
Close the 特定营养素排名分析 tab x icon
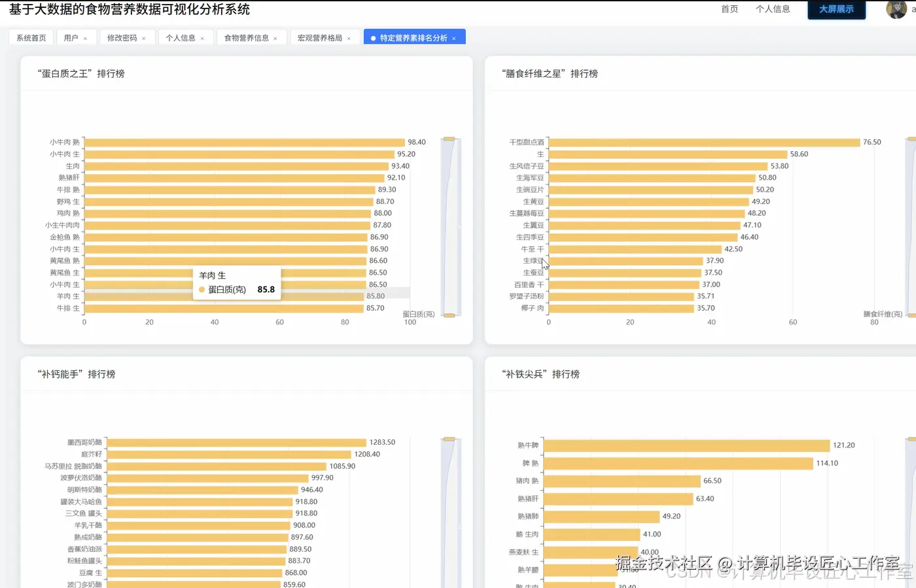point(453,39)
